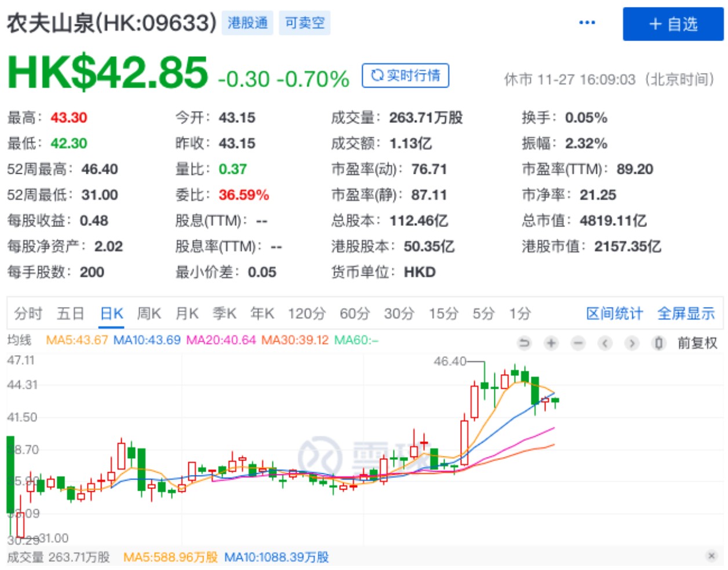
Task: Open the 前复权 adjustment dropdown
Action: [x=698, y=344]
